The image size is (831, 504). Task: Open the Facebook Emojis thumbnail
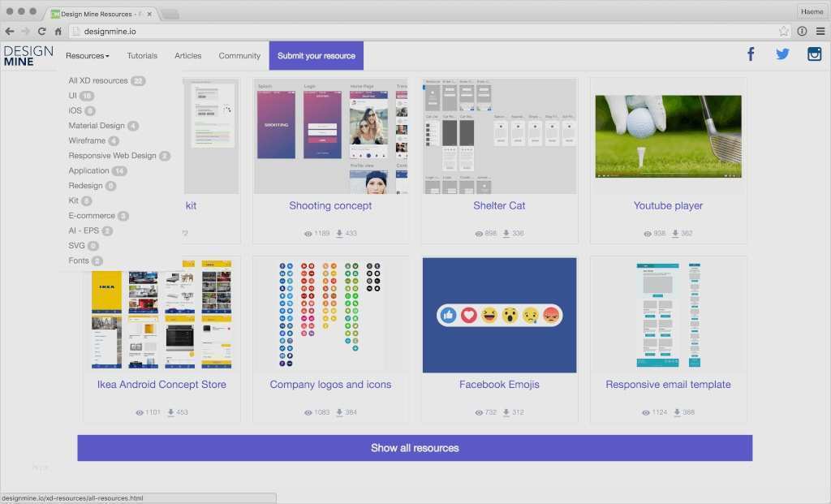click(x=499, y=315)
